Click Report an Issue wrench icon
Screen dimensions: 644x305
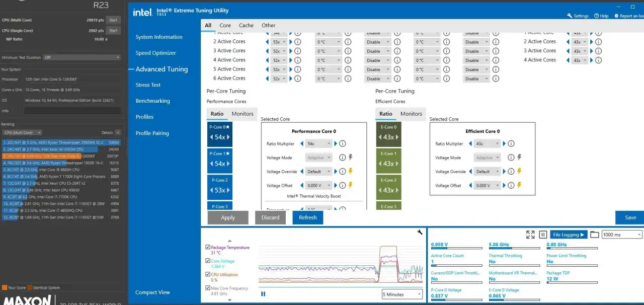(616, 16)
